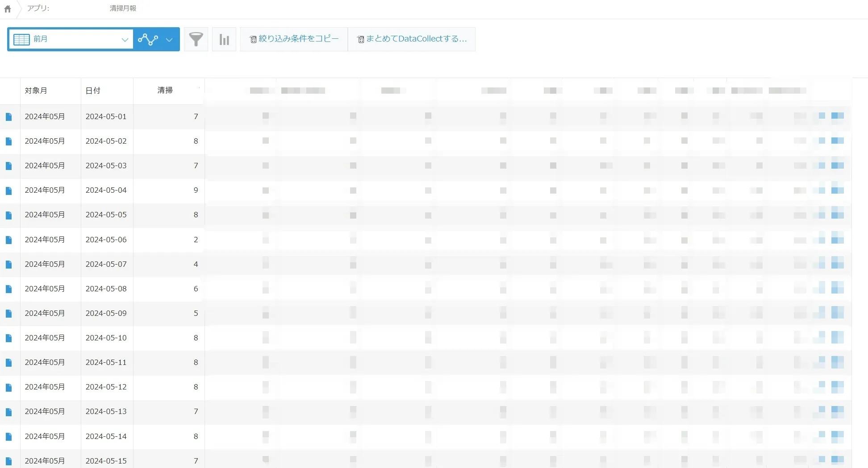
Task: Click まとめてDataCollectする button
Action: tap(412, 39)
